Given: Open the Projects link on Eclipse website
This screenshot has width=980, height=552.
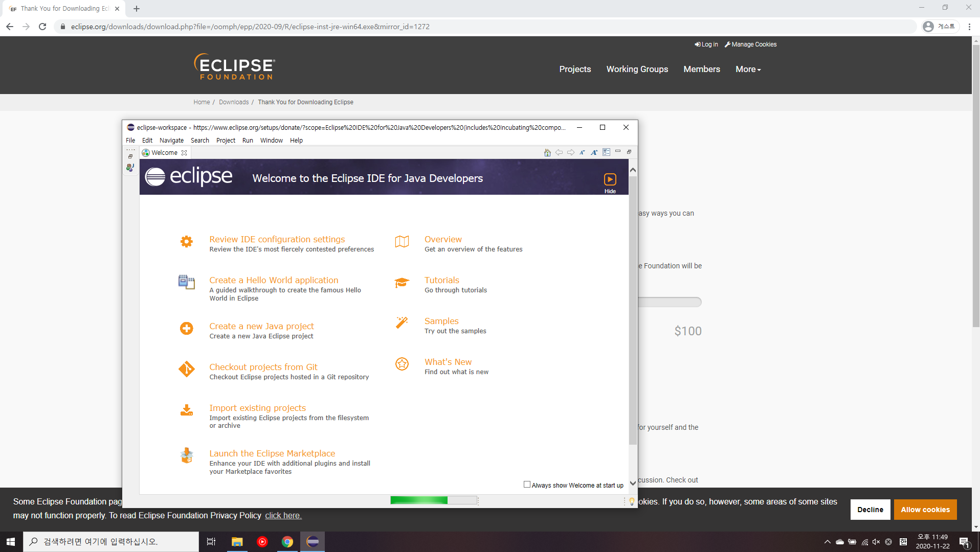Looking at the screenshot, I should point(575,70).
